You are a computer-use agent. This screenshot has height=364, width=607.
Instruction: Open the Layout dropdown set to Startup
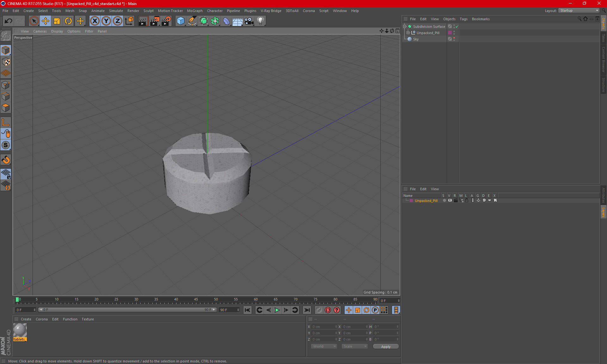tap(579, 10)
